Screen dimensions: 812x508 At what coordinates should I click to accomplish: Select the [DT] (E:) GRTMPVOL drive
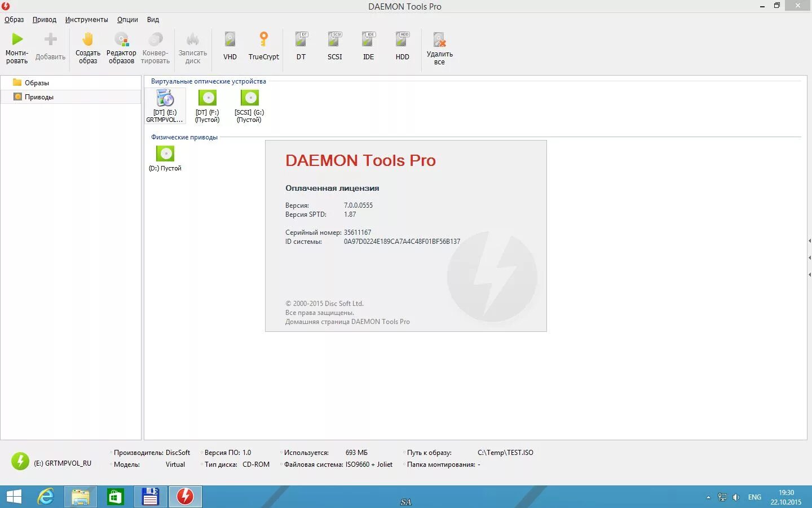click(x=165, y=106)
